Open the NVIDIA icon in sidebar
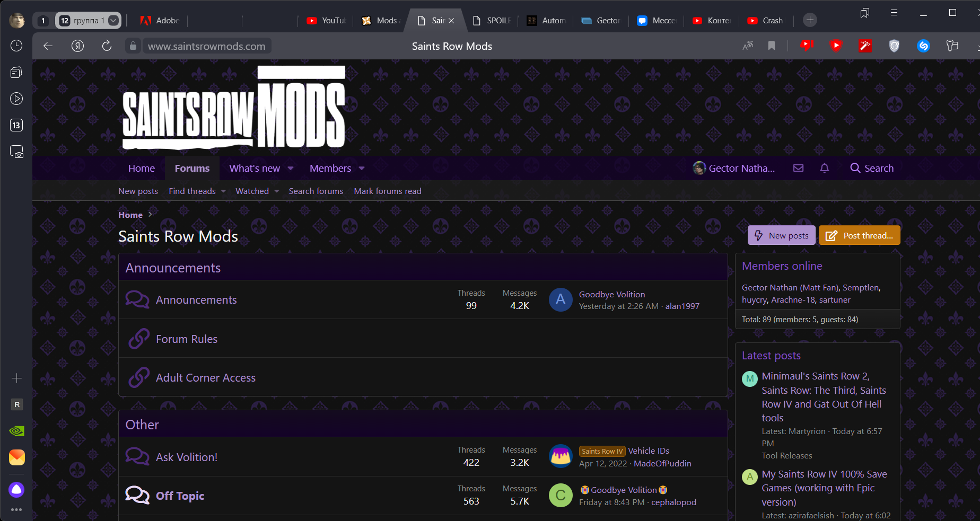980x521 pixels. tap(16, 431)
